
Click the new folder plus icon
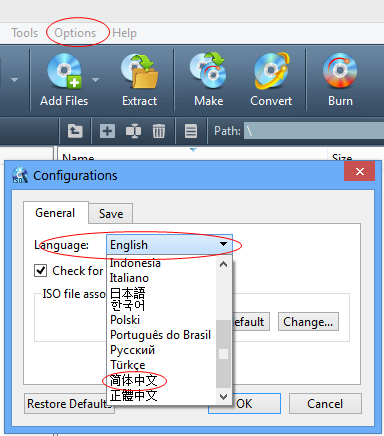(x=107, y=131)
